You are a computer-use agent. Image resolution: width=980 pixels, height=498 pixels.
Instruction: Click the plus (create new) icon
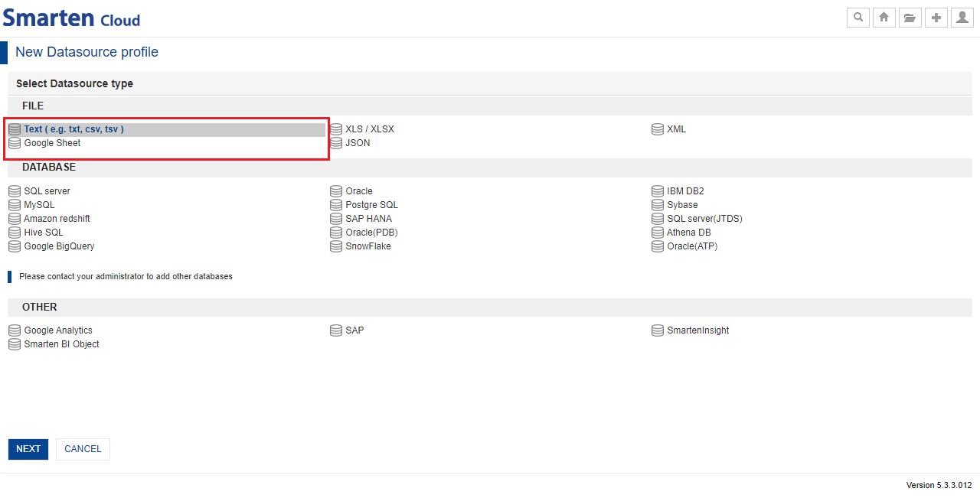(x=936, y=18)
